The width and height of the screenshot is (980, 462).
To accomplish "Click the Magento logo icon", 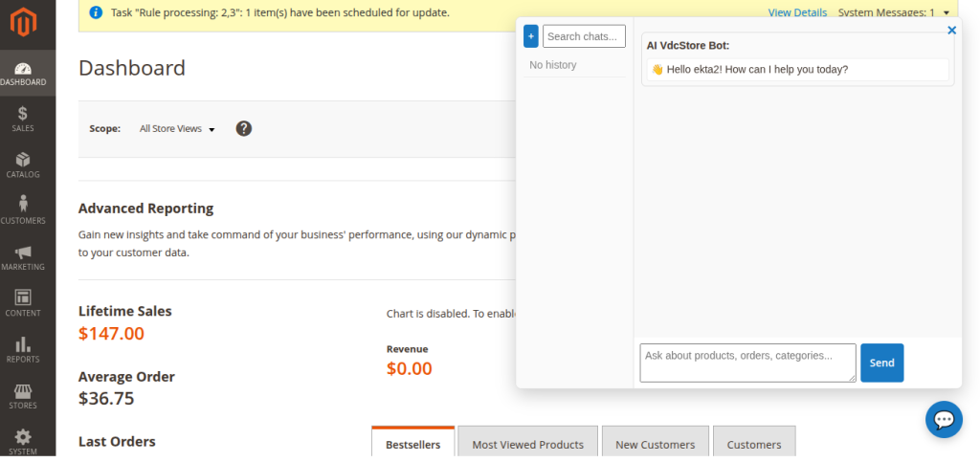I will point(24,20).
